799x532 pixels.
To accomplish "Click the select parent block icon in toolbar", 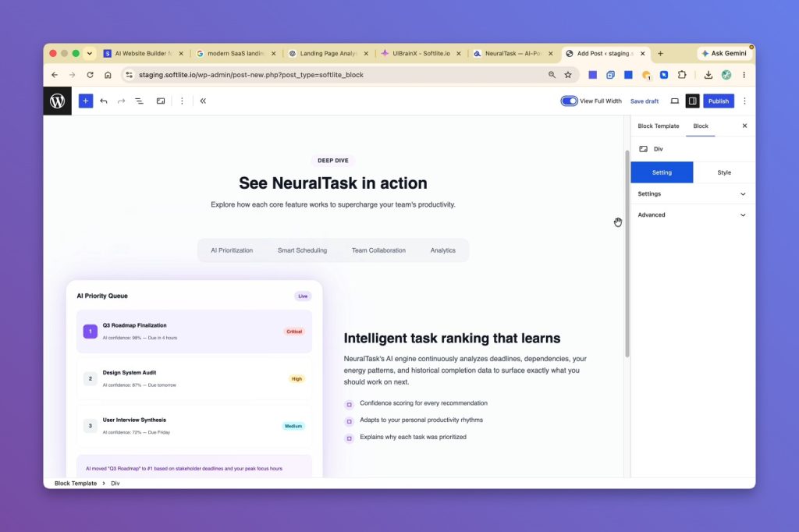I will [161, 101].
